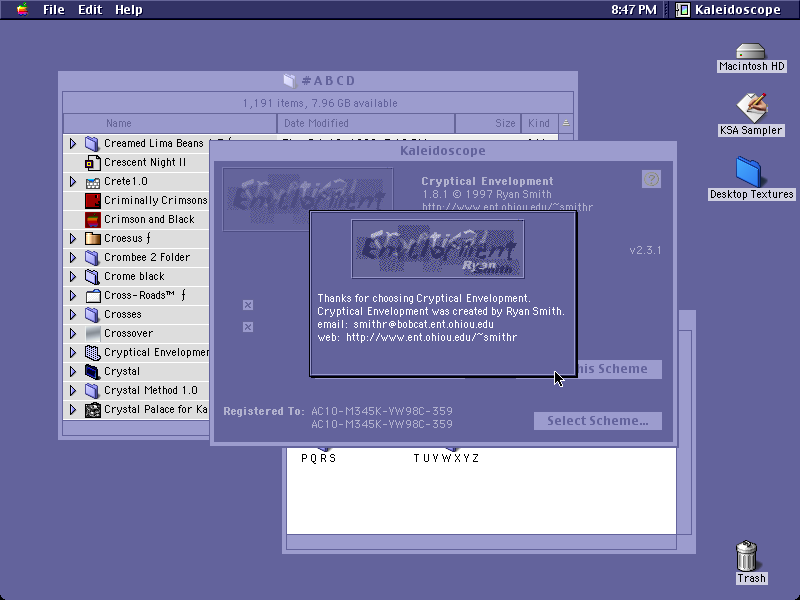Select the Crombee 2 Folder icon
800x600 pixels.
[x=92, y=258]
